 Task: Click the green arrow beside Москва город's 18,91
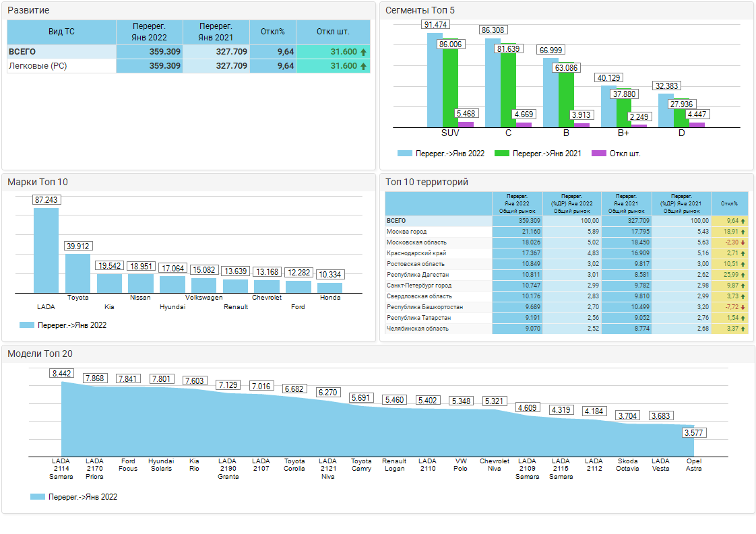(743, 232)
